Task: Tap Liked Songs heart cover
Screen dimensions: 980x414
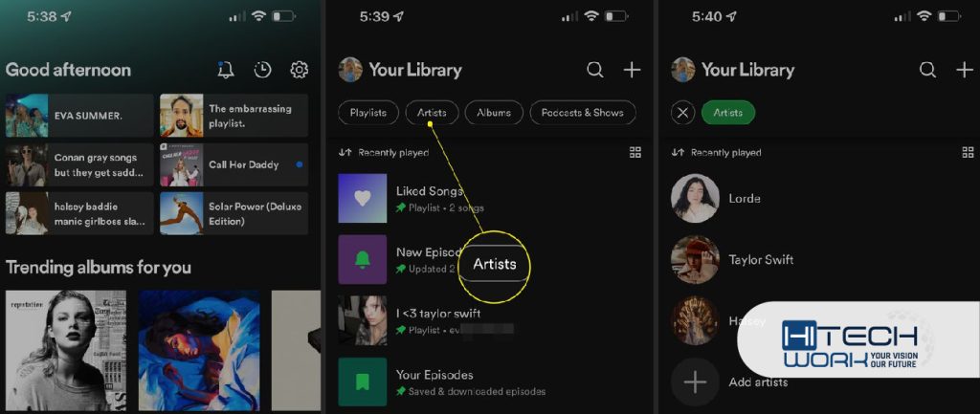Action: 363,199
